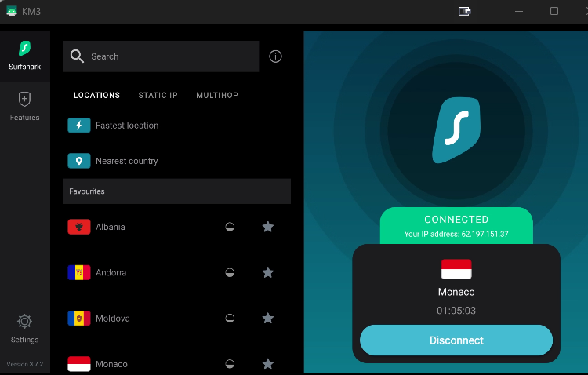
Task: Switch to mini mode via title bar icon
Action: (x=464, y=11)
